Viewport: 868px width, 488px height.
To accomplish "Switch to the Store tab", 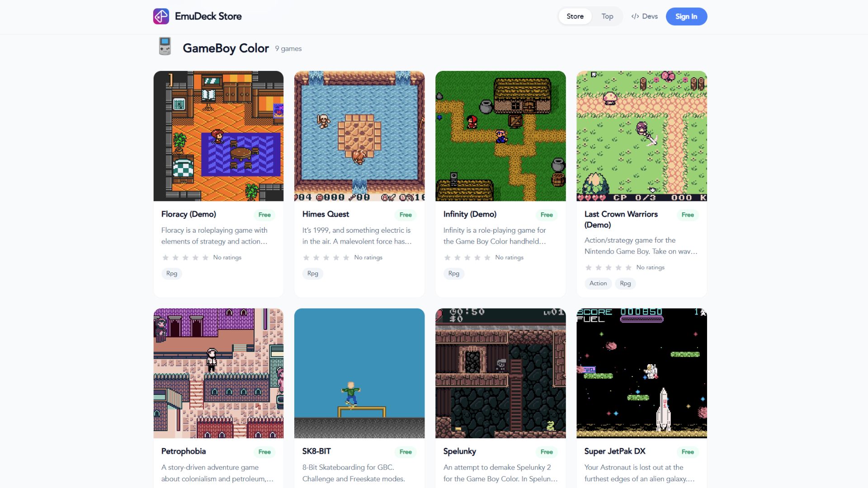I will (575, 16).
